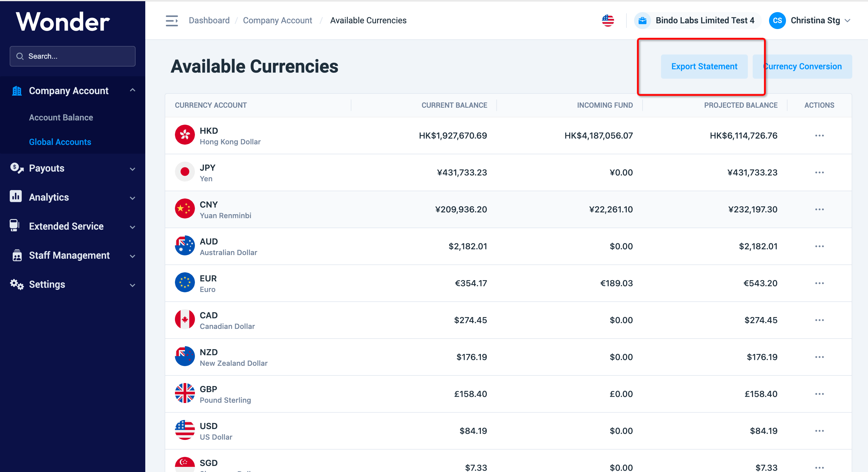Click the Pound Sterling currency name

(225, 400)
